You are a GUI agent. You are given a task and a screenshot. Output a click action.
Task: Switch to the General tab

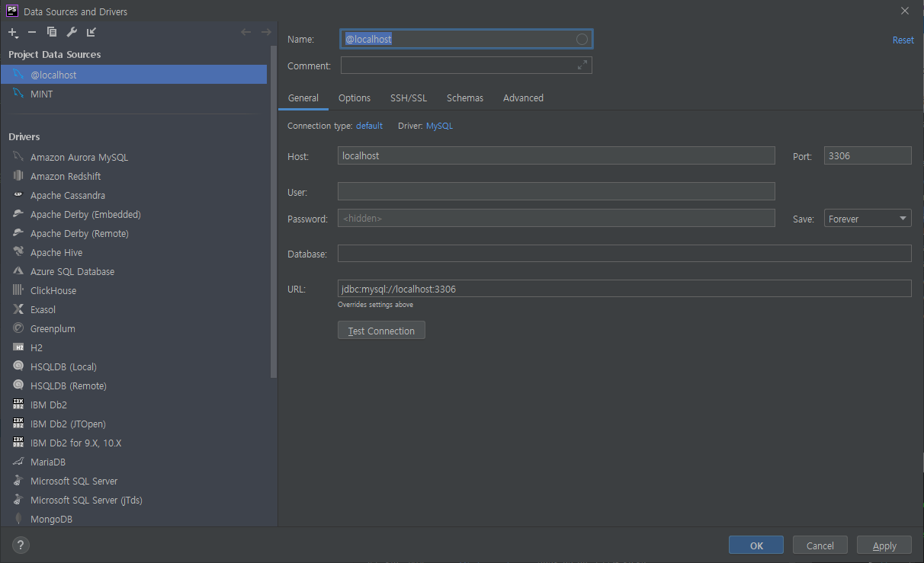pos(303,98)
